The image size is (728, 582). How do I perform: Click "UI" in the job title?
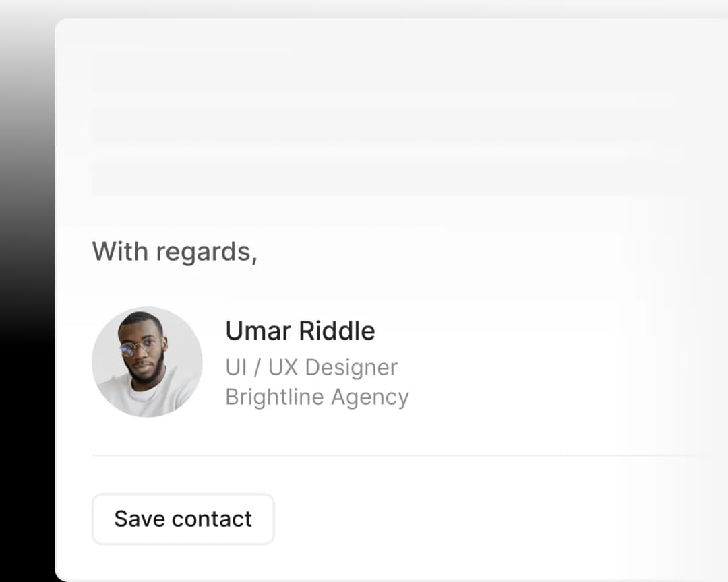(236, 368)
